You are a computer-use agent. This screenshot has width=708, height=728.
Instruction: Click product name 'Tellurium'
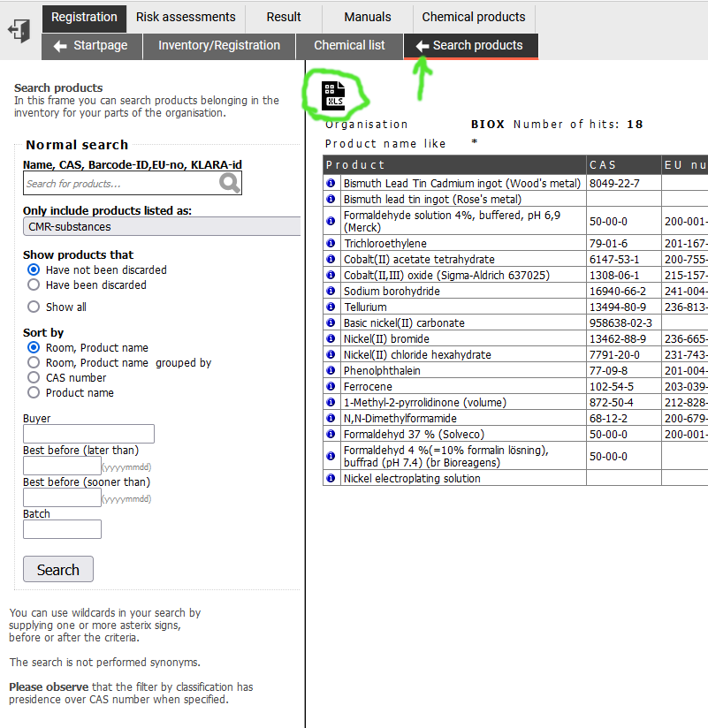365,307
